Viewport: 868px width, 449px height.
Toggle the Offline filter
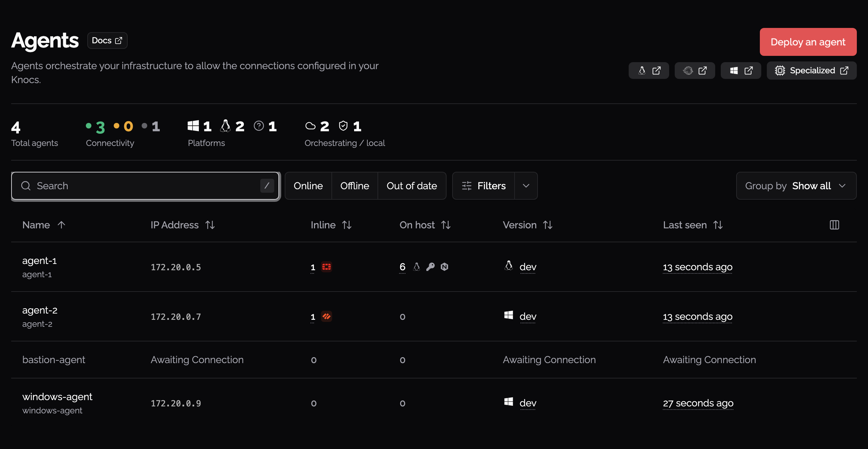[x=354, y=186]
